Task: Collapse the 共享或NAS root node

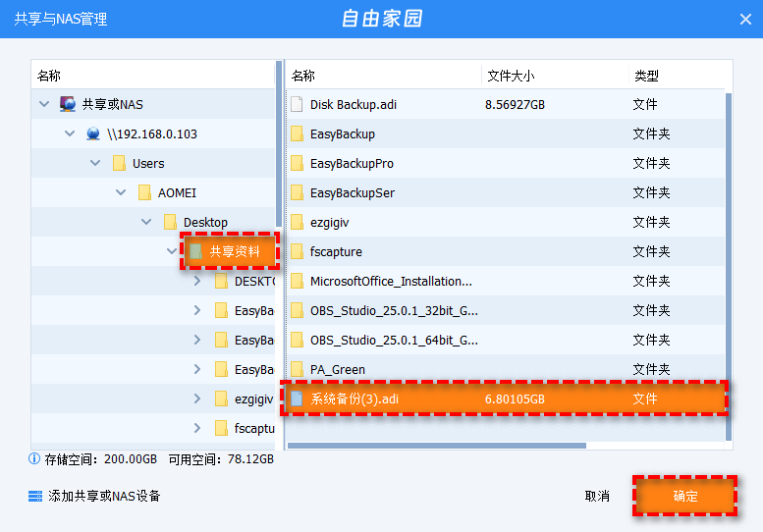Action: [x=44, y=104]
